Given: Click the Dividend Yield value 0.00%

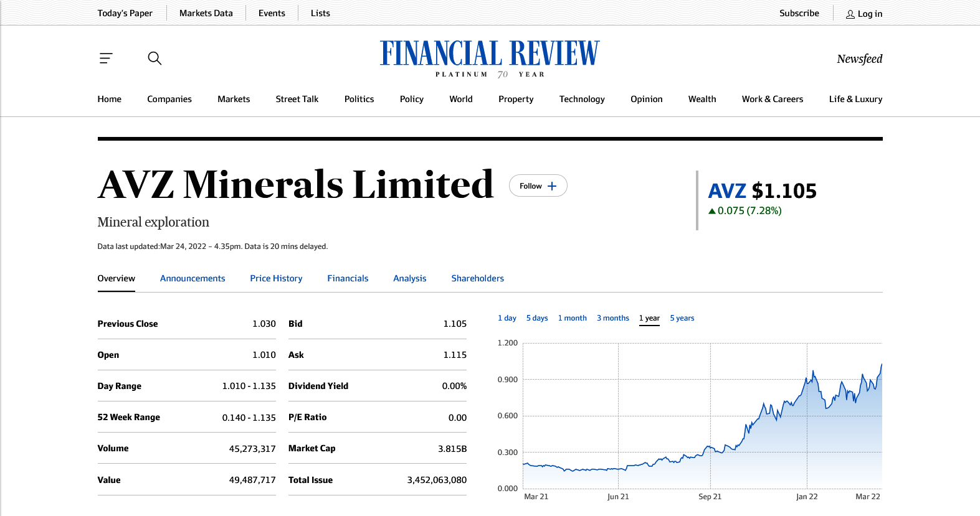Looking at the screenshot, I should (454, 386).
